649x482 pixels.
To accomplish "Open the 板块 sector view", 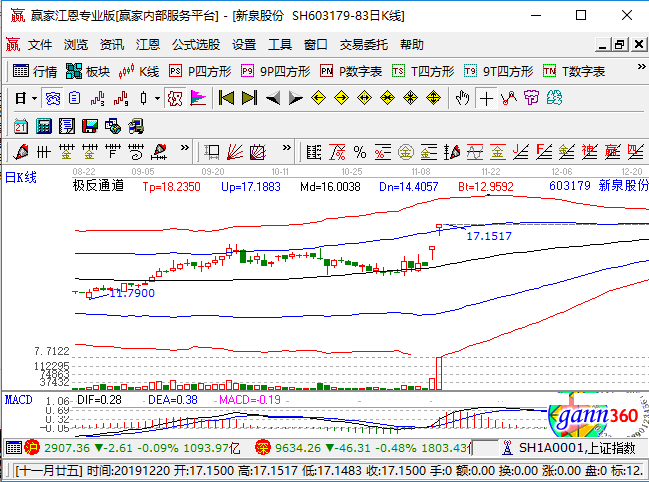I will (88, 72).
